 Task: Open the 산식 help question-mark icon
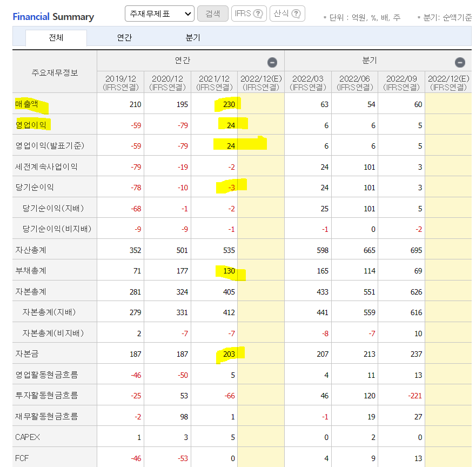[296, 14]
